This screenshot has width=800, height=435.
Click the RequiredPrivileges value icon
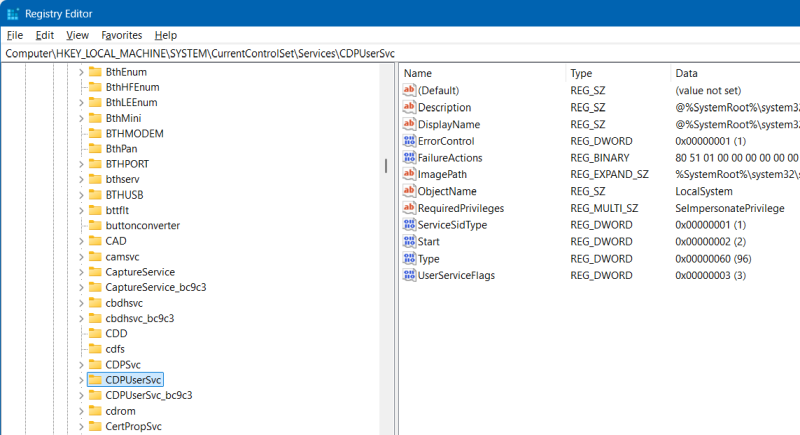pyautogui.click(x=408, y=208)
